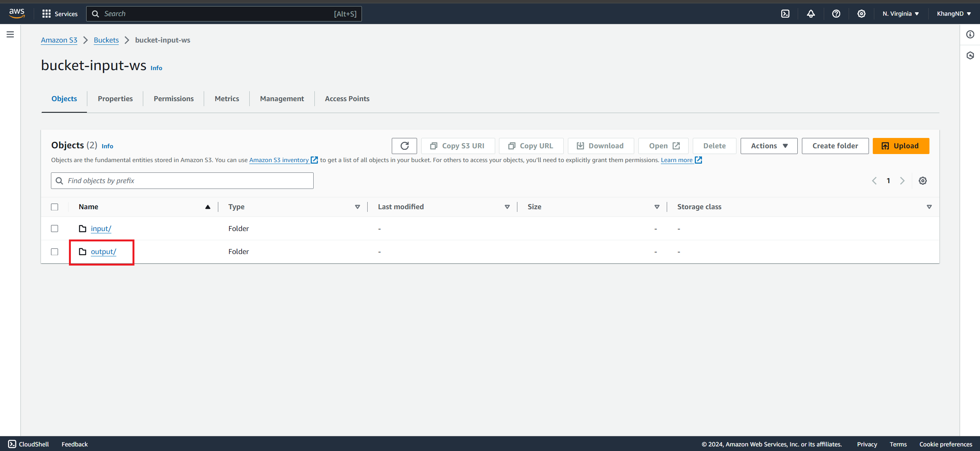Open the help question mark icon
980x451 pixels.
pos(836,14)
